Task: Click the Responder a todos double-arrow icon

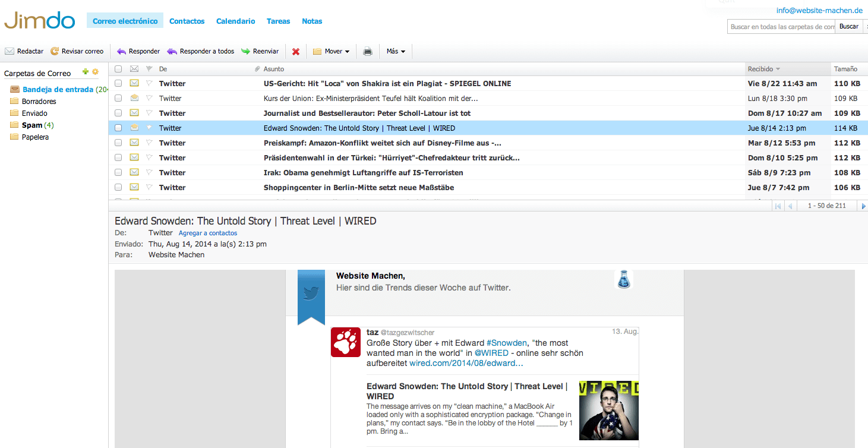Action: [172, 51]
